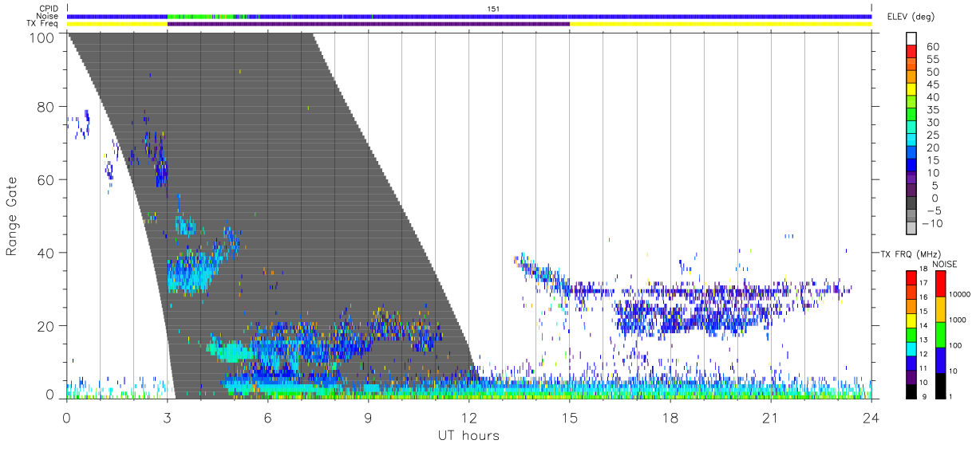Click the UT hours axis title
This screenshot has height=452, width=980.
468,435
